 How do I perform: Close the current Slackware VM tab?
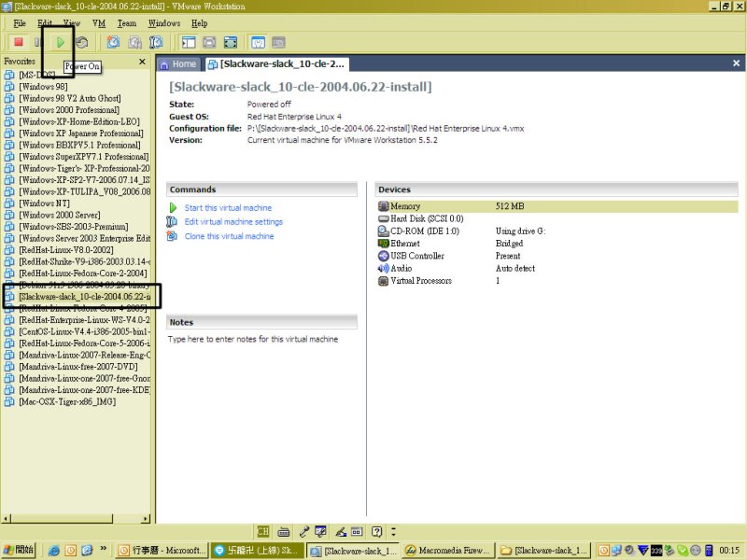point(736,63)
